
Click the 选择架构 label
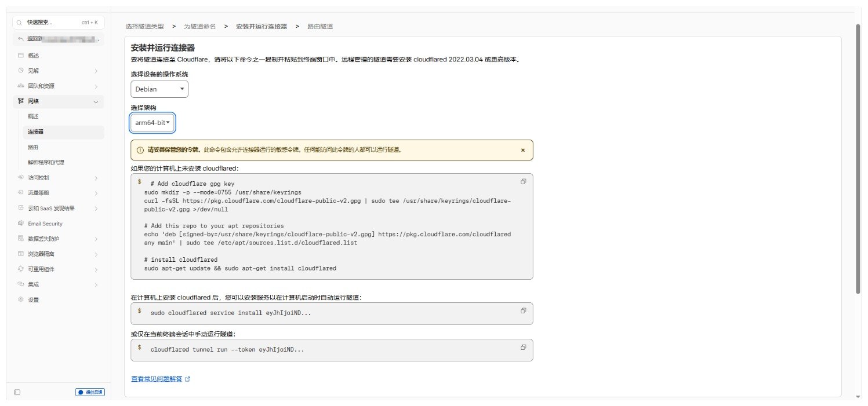pos(143,108)
